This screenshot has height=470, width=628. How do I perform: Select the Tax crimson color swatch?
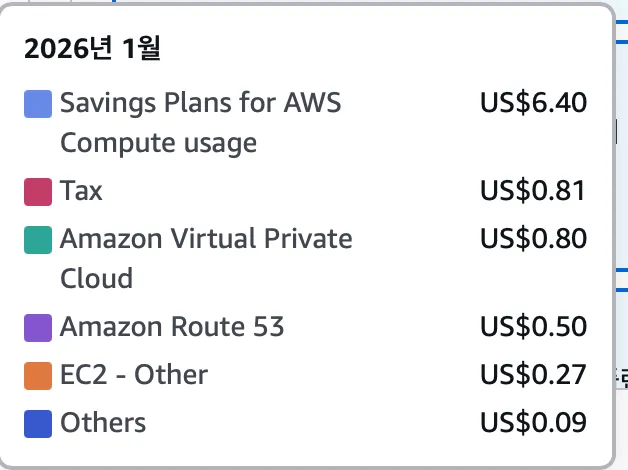point(38,191)
